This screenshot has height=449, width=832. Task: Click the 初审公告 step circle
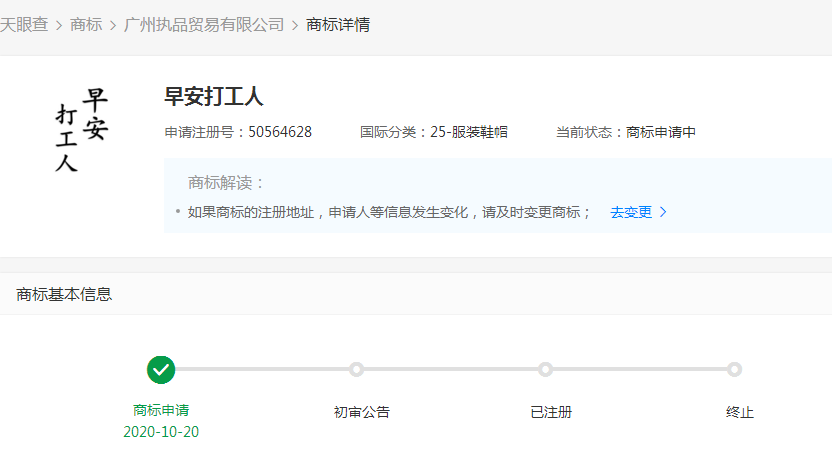(x=356, y=369)
